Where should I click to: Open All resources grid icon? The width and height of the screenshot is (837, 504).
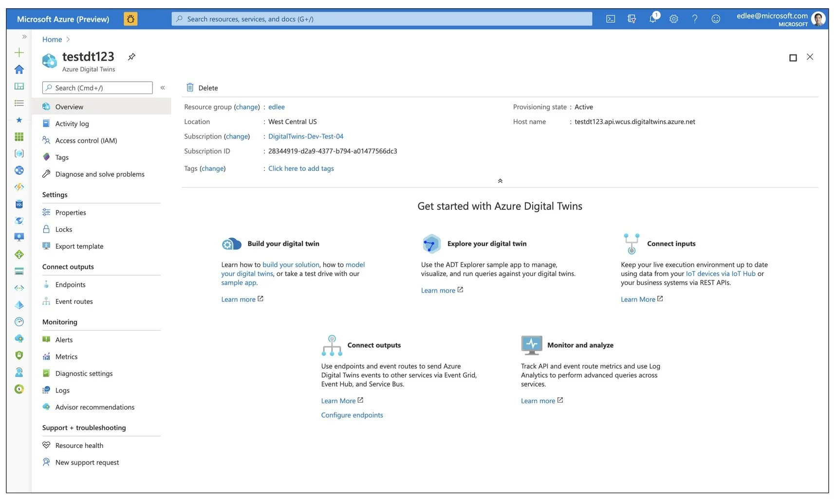(19, 137)
